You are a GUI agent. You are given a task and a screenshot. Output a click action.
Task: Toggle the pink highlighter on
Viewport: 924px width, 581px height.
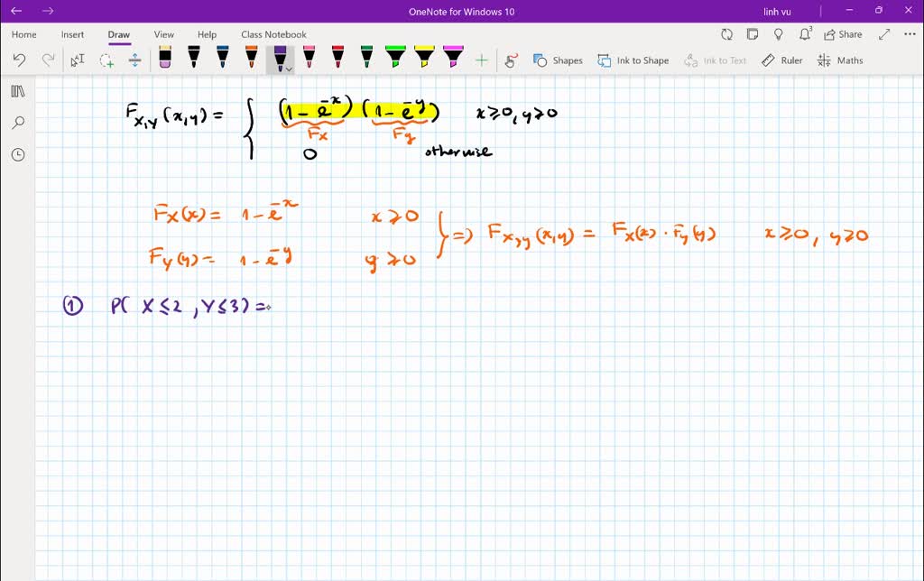(x=454, y=60)
